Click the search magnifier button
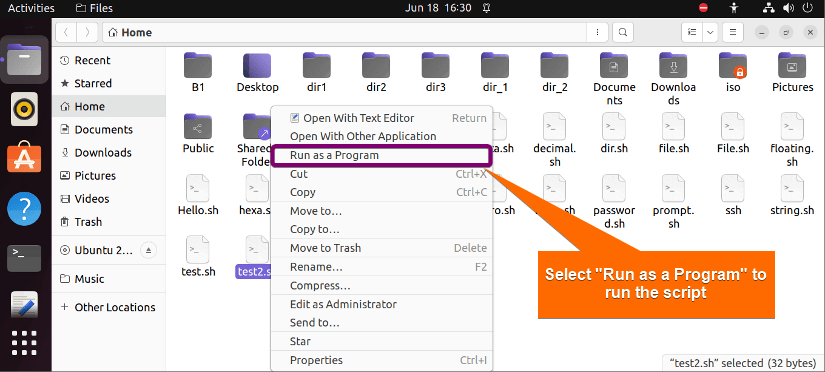 tap(622, 32)
